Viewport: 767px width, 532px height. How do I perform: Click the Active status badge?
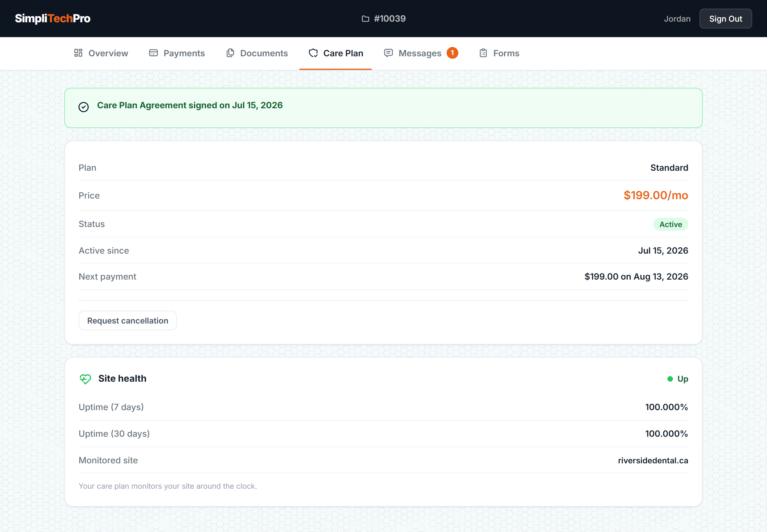670,224
